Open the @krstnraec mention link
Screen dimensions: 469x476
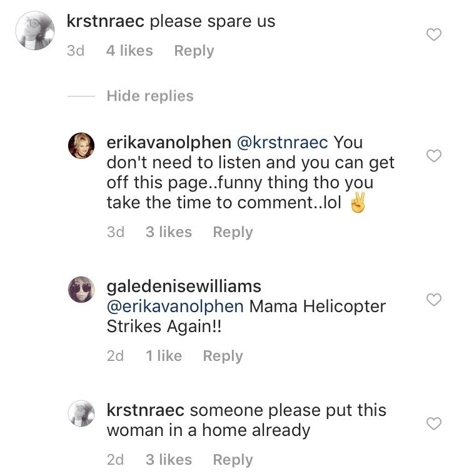(282, 143)
